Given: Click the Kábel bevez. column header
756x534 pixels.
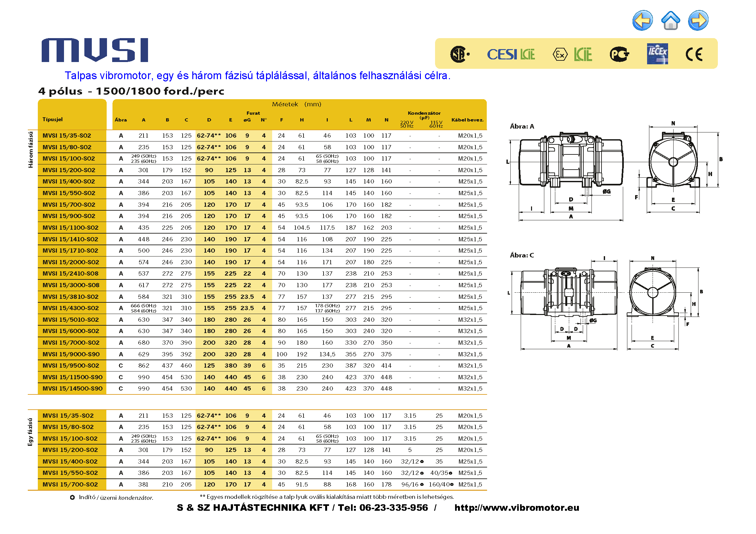Looking at the screenshot, I should [467, 120].
